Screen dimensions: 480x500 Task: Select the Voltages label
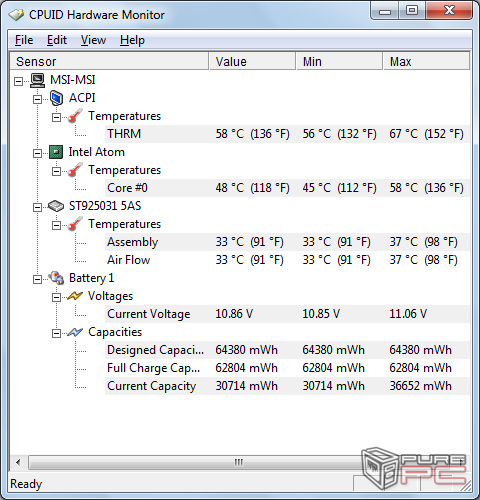[x=110, y=296]
